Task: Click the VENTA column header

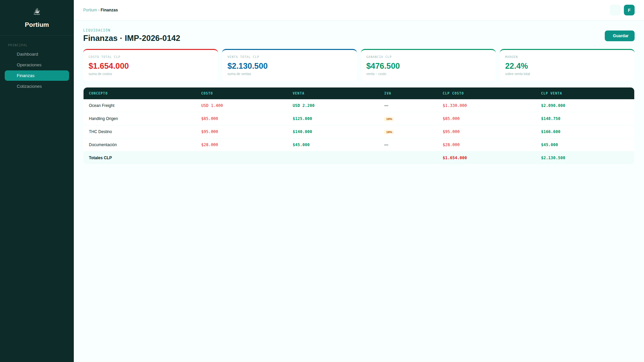Action: [299, 94]
